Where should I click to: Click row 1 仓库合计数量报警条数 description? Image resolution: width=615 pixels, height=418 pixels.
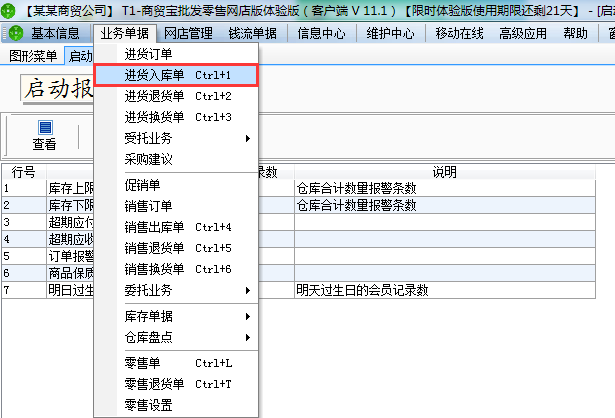(445, 189)
